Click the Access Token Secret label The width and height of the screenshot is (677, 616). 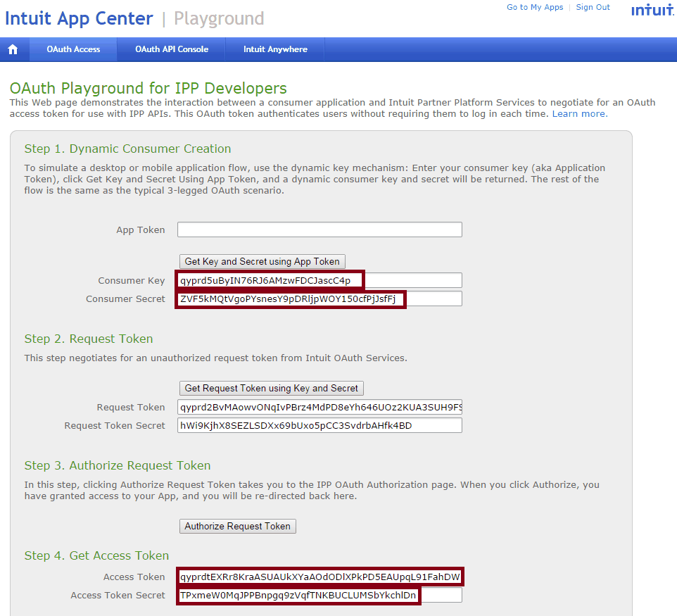118,596
